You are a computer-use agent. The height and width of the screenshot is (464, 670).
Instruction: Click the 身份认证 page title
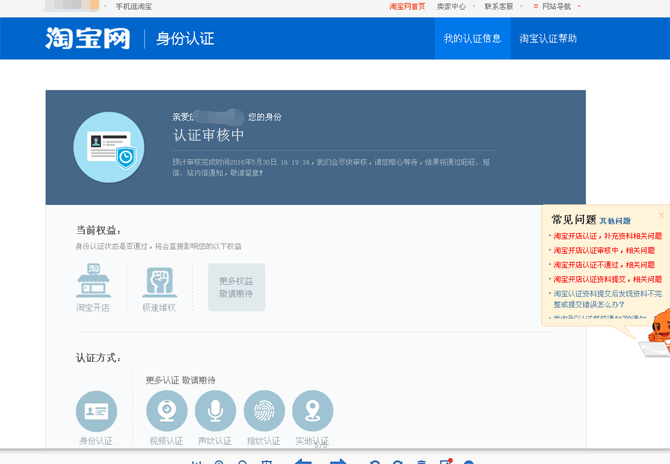[185, 38]
